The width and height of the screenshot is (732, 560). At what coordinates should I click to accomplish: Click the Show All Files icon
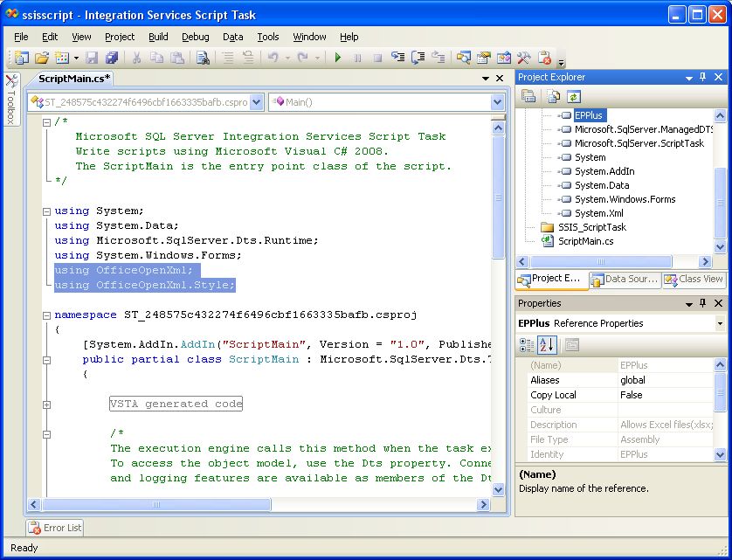pos(555,97)
